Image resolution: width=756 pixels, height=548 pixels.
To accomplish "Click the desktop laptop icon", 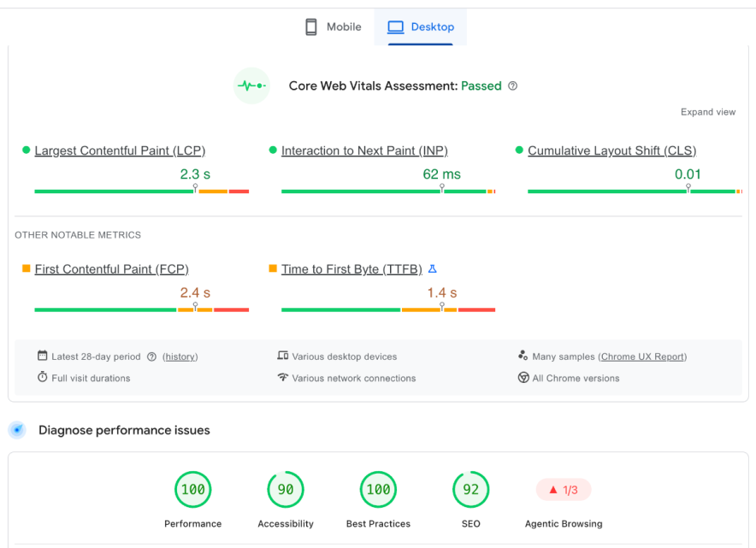I will click(396, 27).
